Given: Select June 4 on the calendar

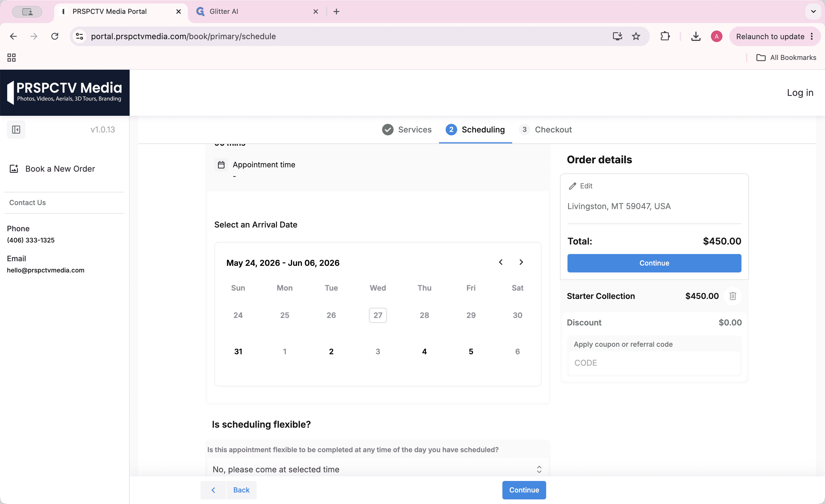Looking at the screenshot, I should coord(424,351).
